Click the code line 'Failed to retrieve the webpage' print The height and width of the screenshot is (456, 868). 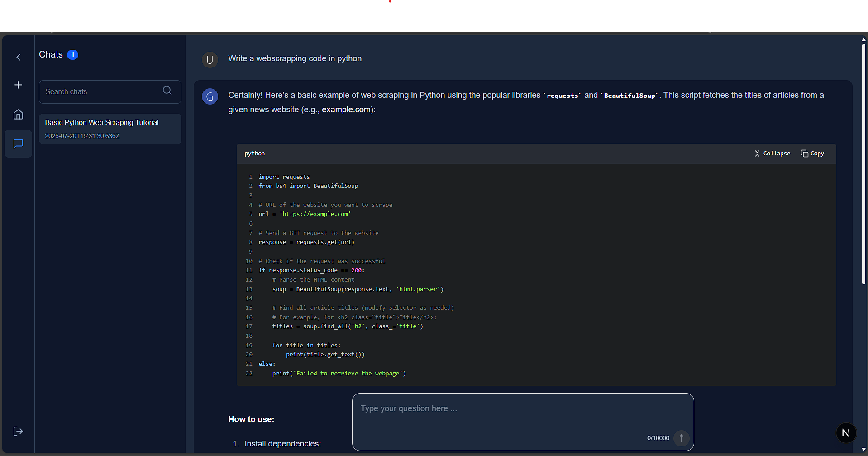(x=339, y=373)
